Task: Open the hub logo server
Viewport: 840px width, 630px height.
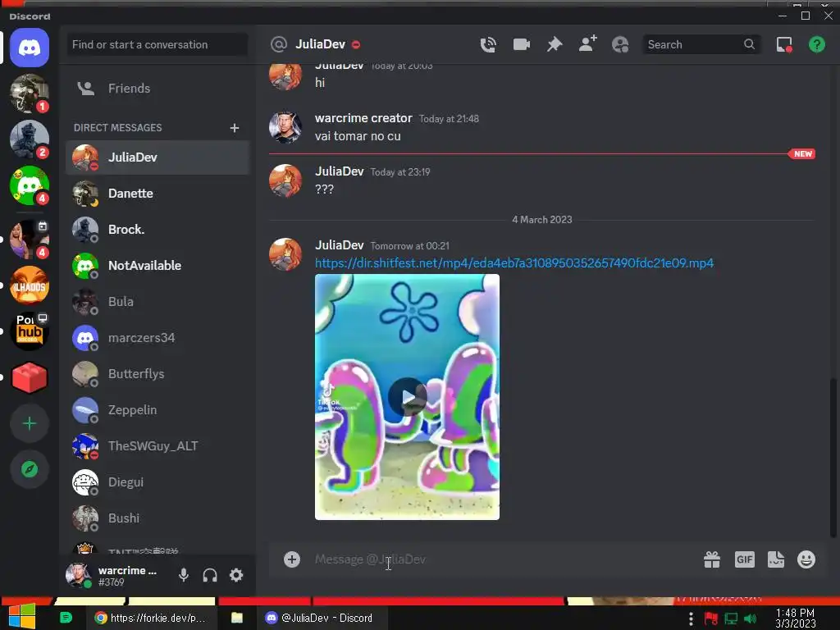Action: pos(30,331)
